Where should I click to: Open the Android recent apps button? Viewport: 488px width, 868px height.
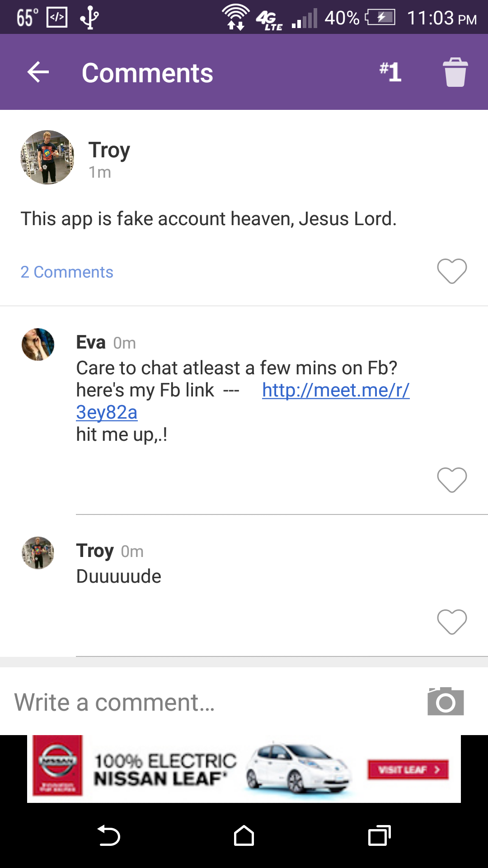coord(379,835)
